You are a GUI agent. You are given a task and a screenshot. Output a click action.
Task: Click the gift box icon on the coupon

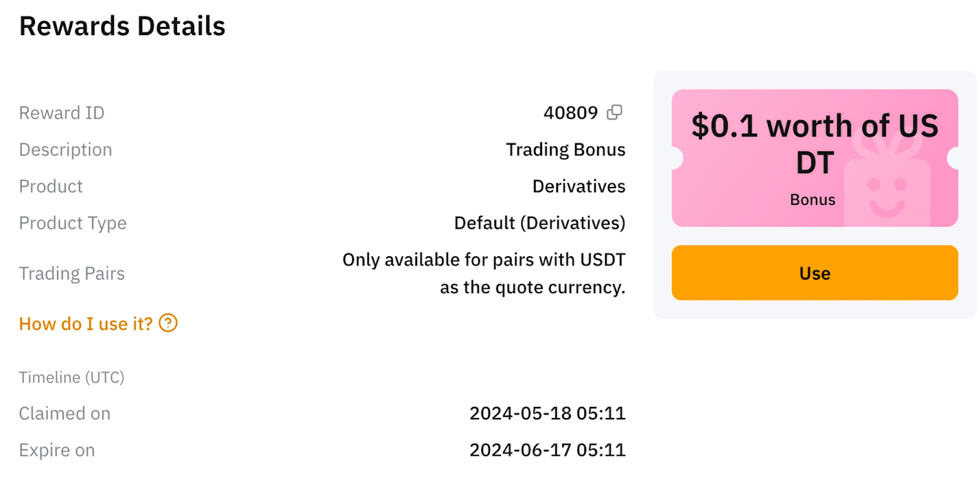pos(887,184)
